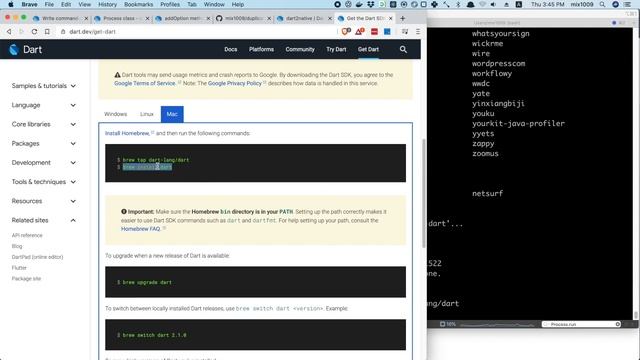Click the Dart logo in site header
640x360 pixels.
coord(26,49)
